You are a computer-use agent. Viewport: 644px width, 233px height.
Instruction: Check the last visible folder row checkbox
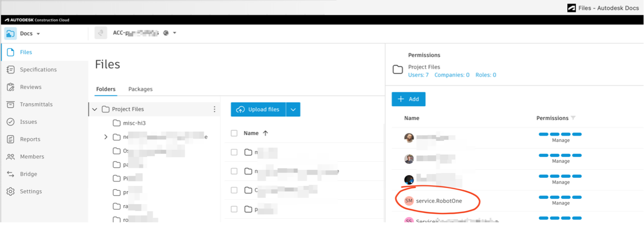click(x=234, y=209)
